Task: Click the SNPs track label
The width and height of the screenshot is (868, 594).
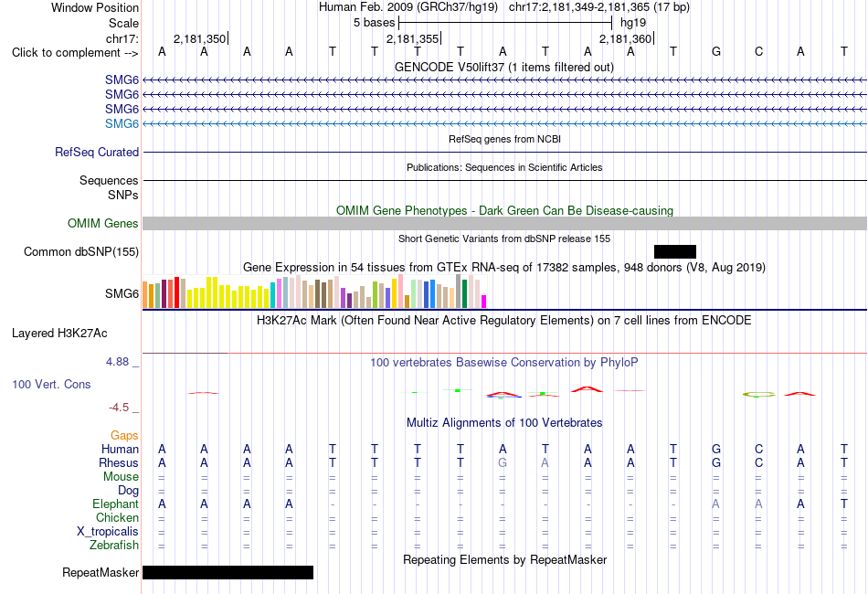Action: [123, 195]
